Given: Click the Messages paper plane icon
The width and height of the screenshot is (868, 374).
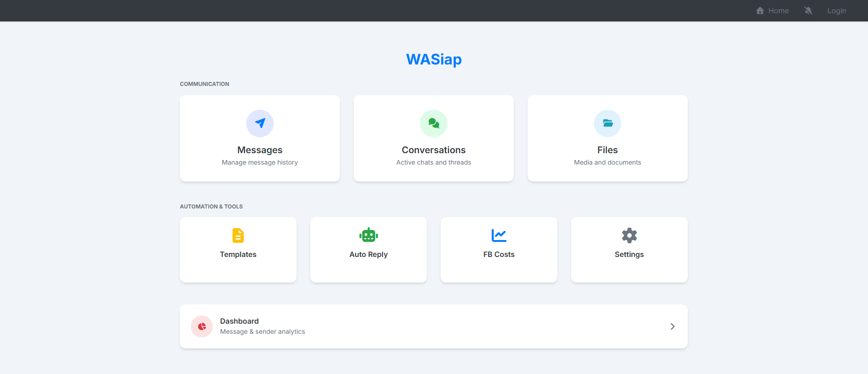Looking at the screenshot, I should (260, 123).
